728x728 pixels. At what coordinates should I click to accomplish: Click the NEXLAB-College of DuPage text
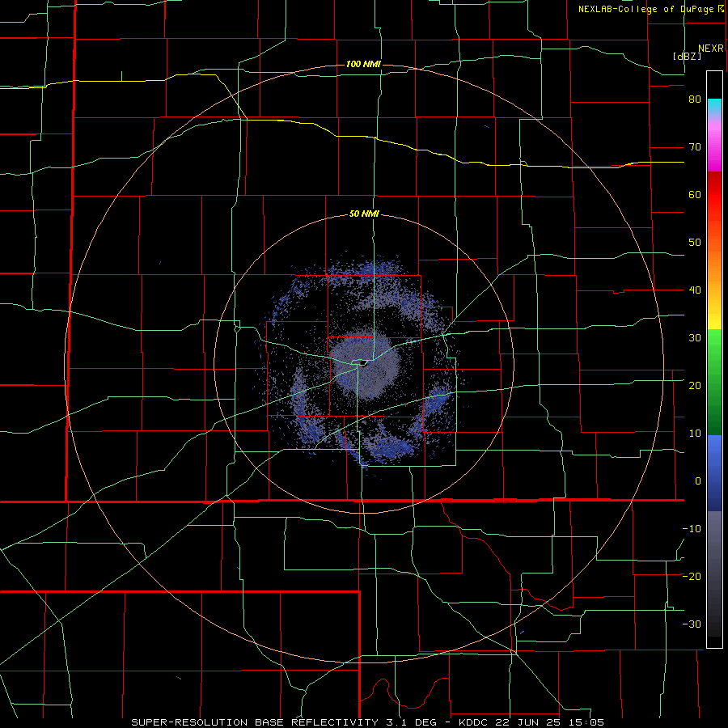pos(647,9)
